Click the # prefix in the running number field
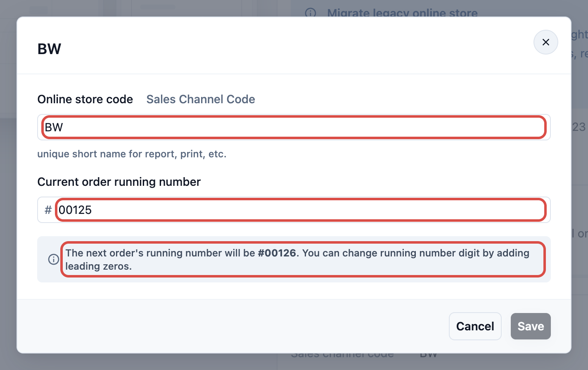 pyautogui.click(x=48, y=210)
